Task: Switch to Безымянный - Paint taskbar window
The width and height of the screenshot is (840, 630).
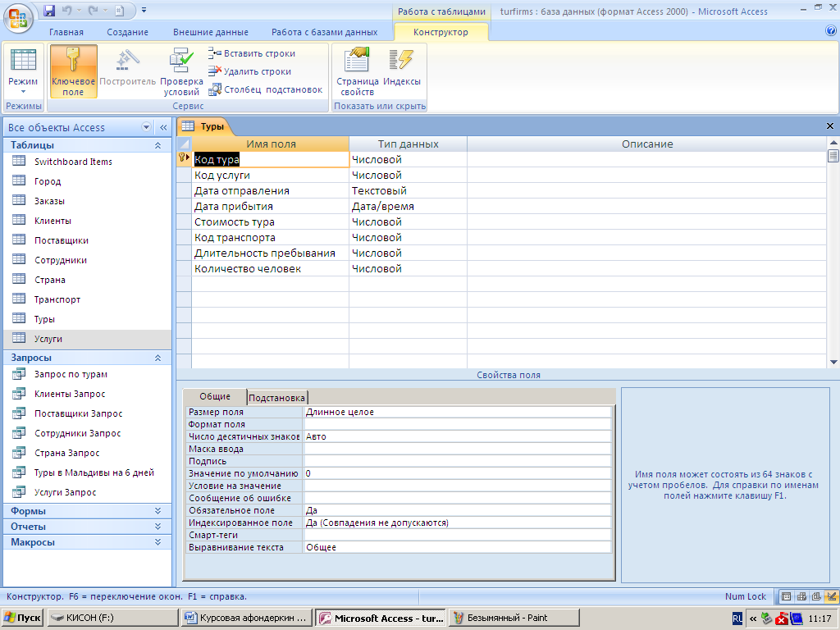Action: coord(514,618)
